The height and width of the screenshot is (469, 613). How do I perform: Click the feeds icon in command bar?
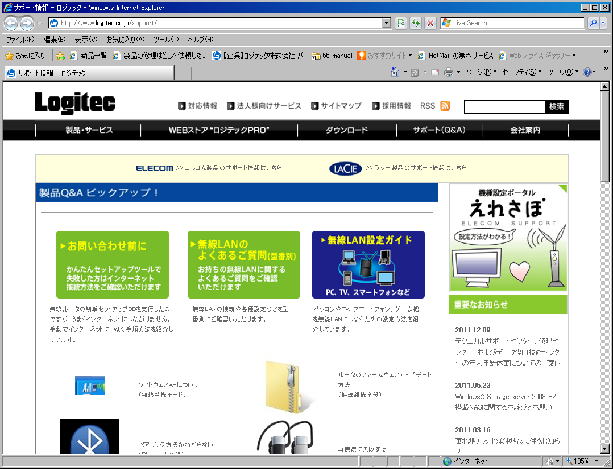point(415,72)
